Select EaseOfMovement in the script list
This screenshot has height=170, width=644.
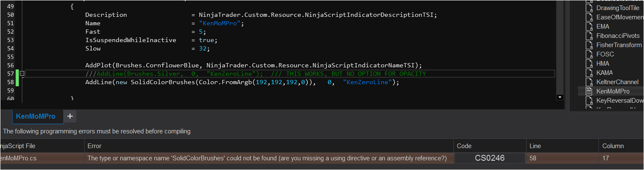620,17
